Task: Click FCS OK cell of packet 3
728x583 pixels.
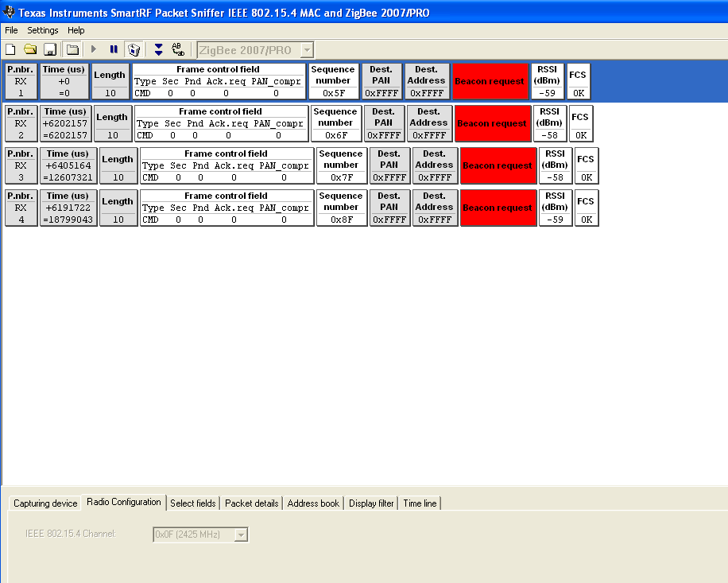Action: tap(587, 166)
